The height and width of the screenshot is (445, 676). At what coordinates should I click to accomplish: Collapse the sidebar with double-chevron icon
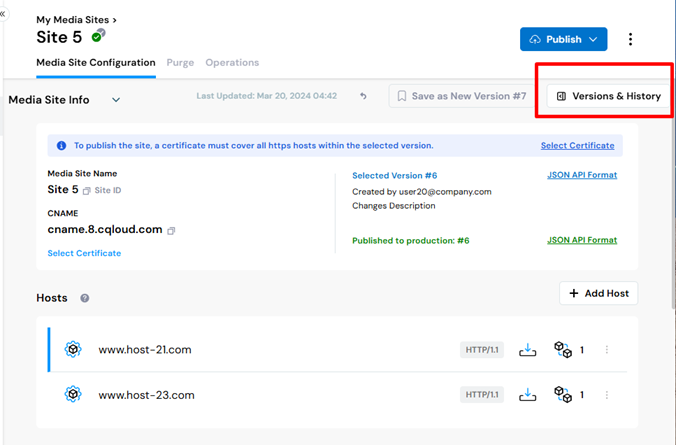(3, 14)
